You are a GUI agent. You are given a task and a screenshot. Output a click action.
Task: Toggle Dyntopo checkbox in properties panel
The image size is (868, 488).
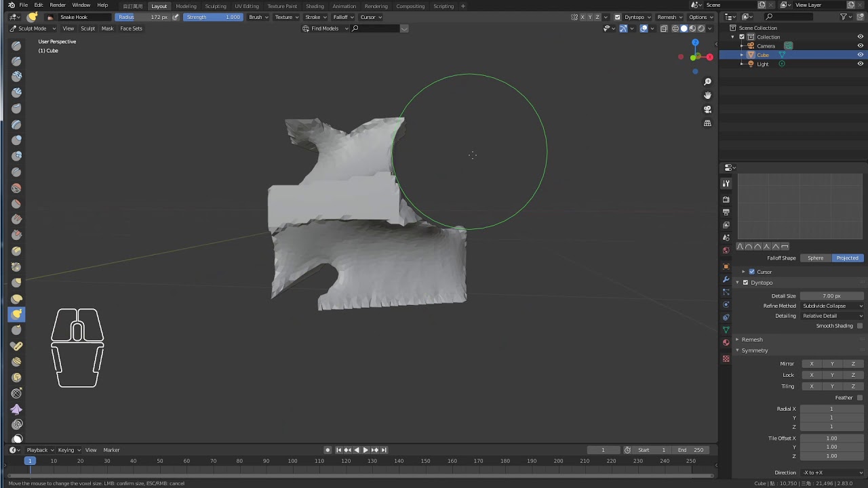click(x=745, y=283)
